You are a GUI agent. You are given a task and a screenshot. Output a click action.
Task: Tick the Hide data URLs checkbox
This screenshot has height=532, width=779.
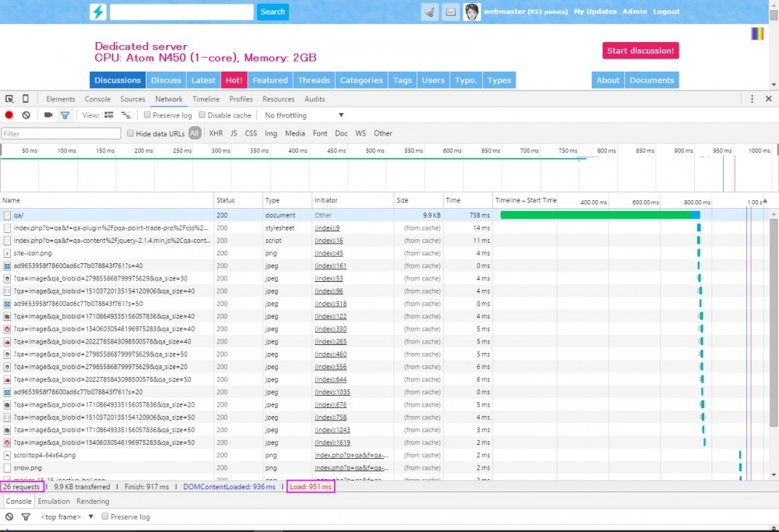pyautogui.click(x=131, y=134)
